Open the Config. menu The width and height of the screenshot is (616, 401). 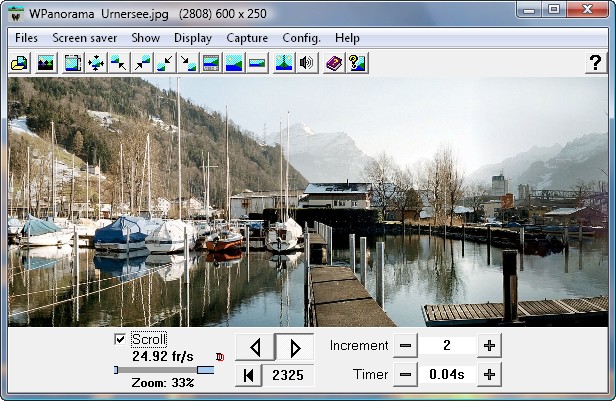(x=301, y=38)
